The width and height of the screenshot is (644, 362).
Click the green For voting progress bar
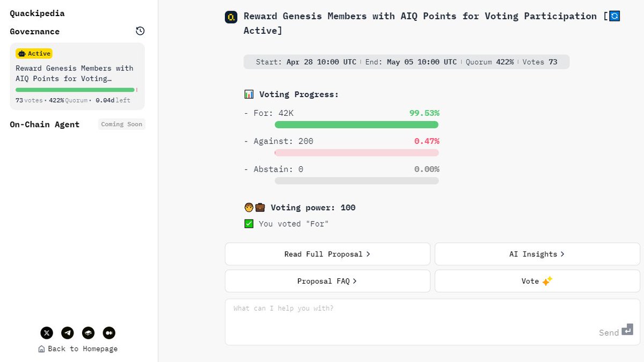[356, 125]
